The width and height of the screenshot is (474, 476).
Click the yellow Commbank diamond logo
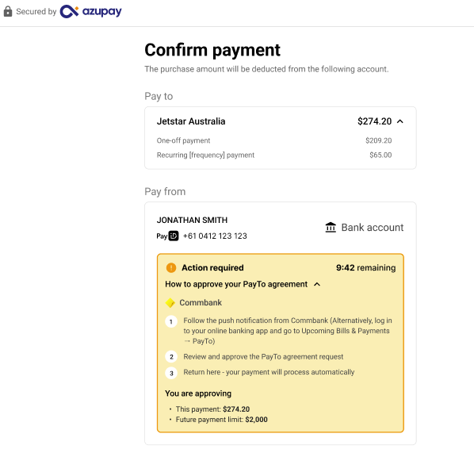(170, 303)
